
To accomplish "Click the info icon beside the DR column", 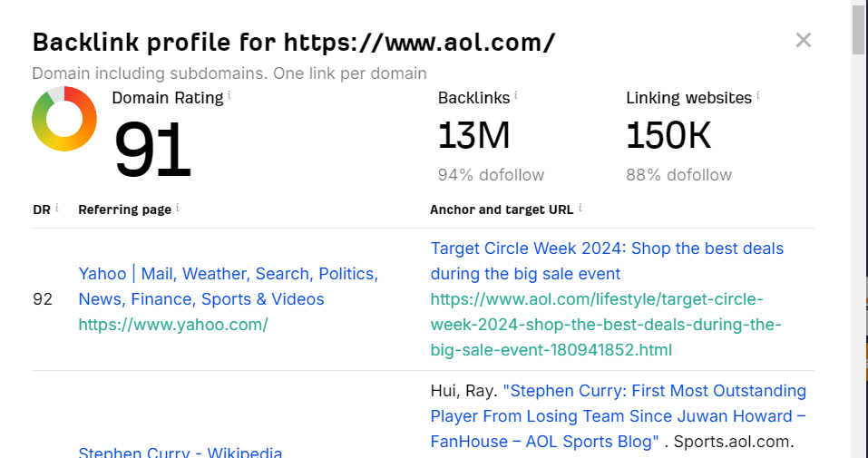I will [x=57, y=208].
